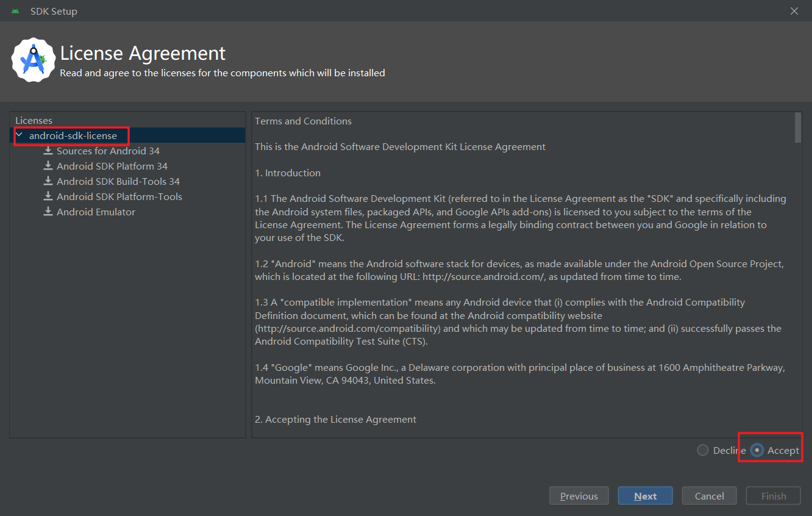The width and height of the screenshot is (812, 516).
Task: Click download icon beside Android Emulator
Action: pyautogui.click(x=48, y=212)
